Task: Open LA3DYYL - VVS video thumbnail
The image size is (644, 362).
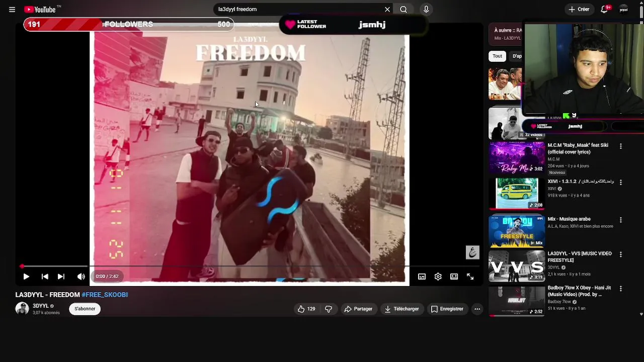Action: point(517,265)
